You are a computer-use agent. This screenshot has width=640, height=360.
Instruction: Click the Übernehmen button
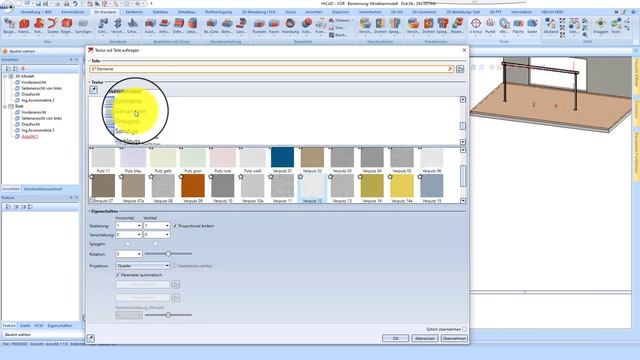(454, 338)
